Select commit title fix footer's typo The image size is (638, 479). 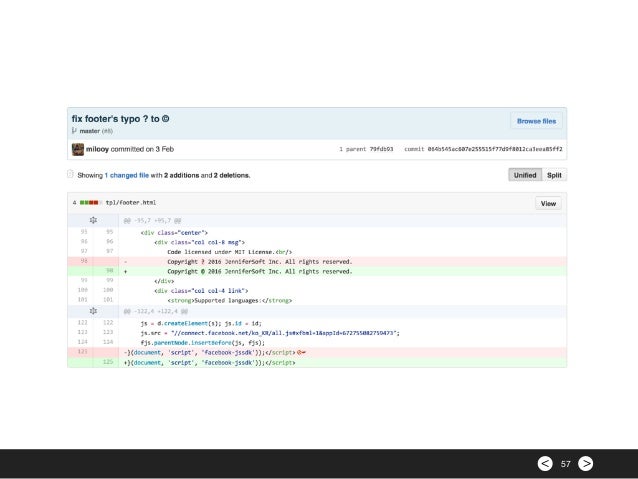point(120,119)
